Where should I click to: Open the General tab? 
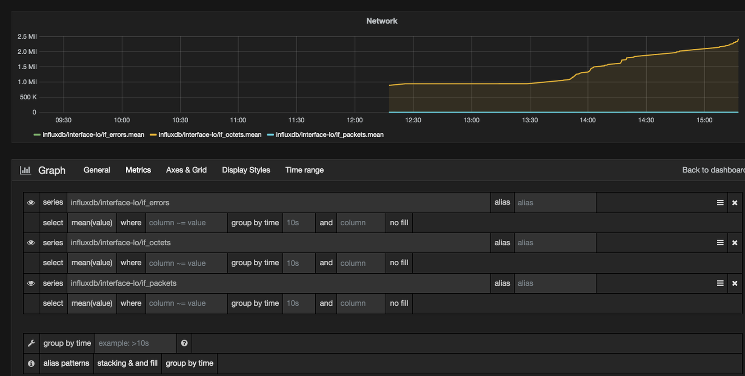(x=97, y=170)
